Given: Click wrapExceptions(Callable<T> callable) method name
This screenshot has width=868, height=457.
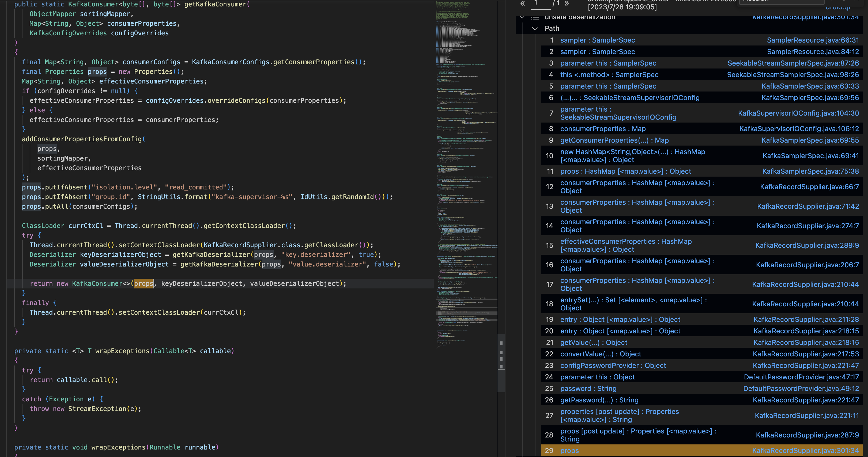Looking at the screenshot, I should (x=122, y=351).
